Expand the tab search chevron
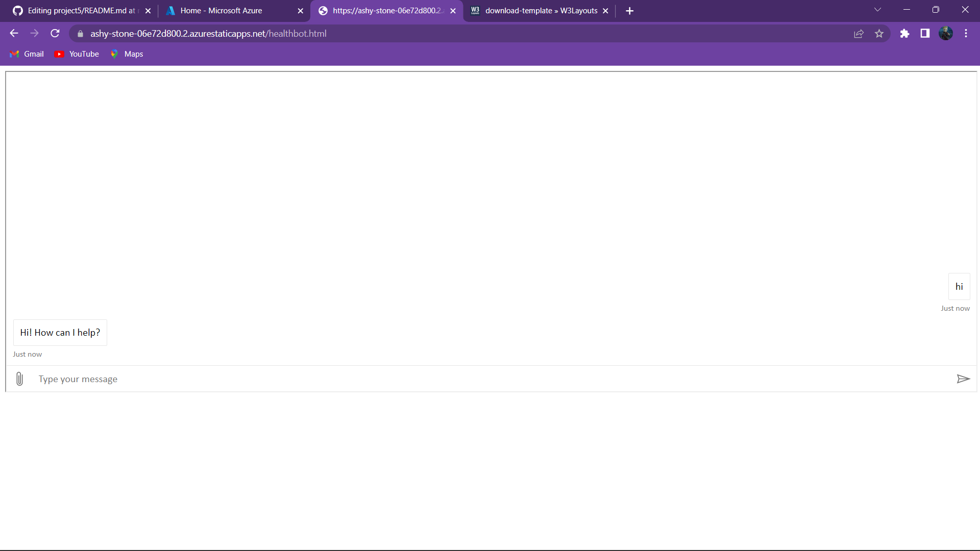980x551 pixels. click(x=877, y=10)
